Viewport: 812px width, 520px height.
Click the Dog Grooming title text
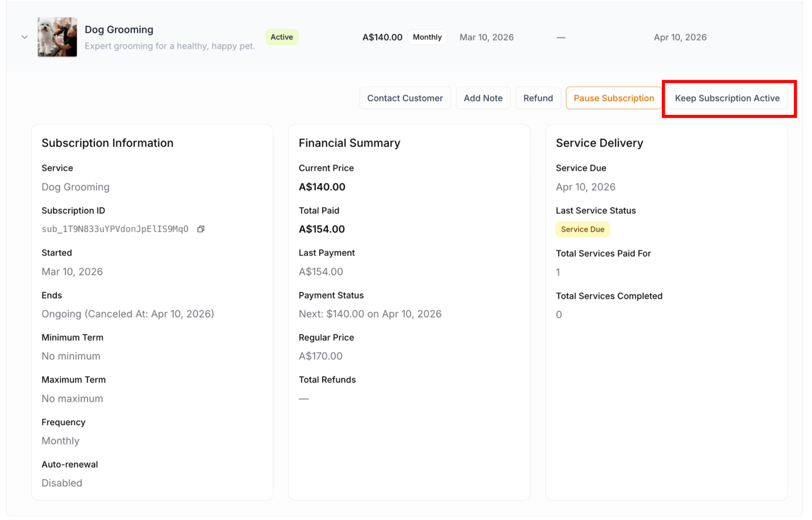coord(119,29)
